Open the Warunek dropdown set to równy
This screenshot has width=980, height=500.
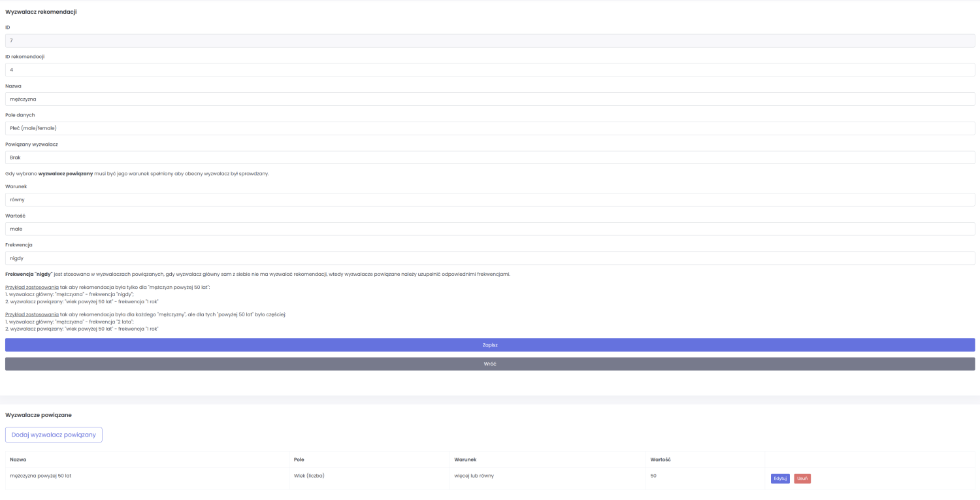[489, 199]
